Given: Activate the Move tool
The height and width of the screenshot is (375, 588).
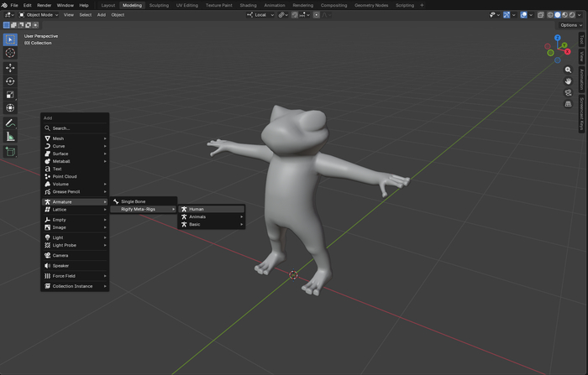Looking at the screenshot, I should tap(10, 67).
